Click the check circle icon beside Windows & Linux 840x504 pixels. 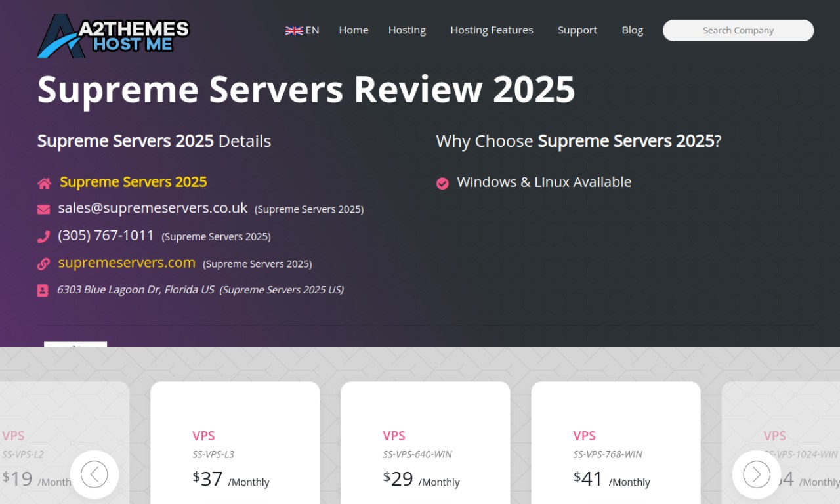(x=442, y=183)
